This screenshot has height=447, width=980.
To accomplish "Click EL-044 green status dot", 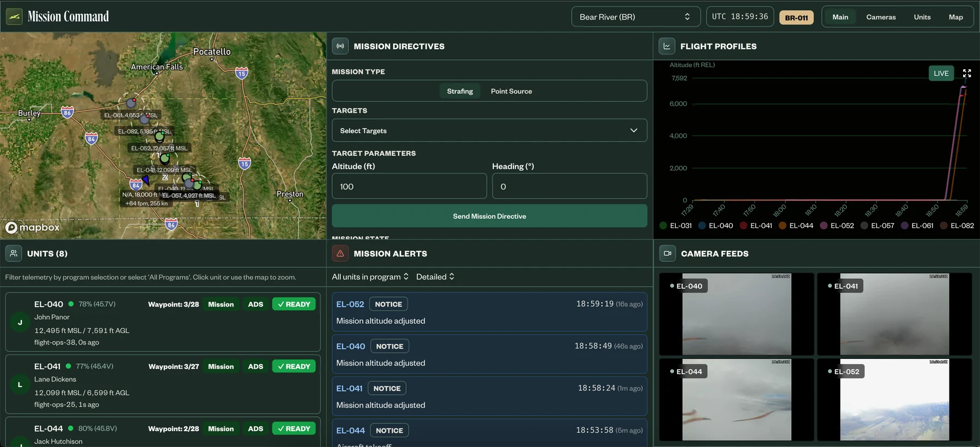I will click(x=71, y=428).
